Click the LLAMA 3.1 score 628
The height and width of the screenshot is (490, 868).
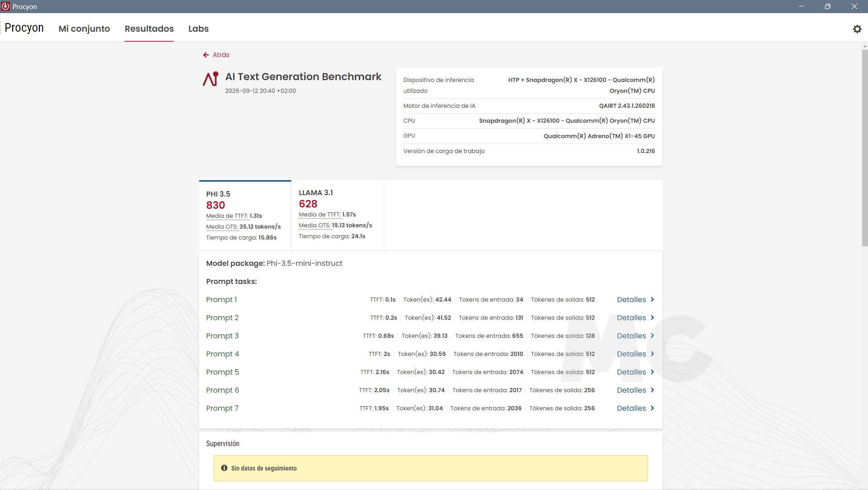[x=308, y=204]
